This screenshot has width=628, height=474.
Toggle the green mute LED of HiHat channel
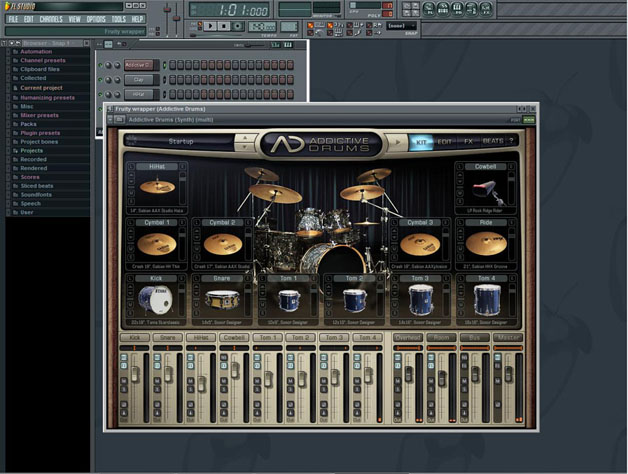[101, 95]
